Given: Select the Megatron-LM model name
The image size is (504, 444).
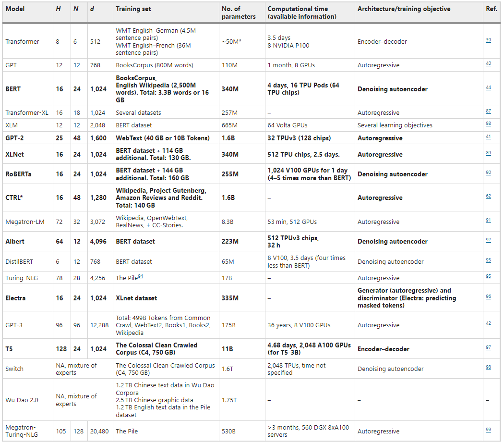Looking at the screenshot, I should tap(25, 222).
